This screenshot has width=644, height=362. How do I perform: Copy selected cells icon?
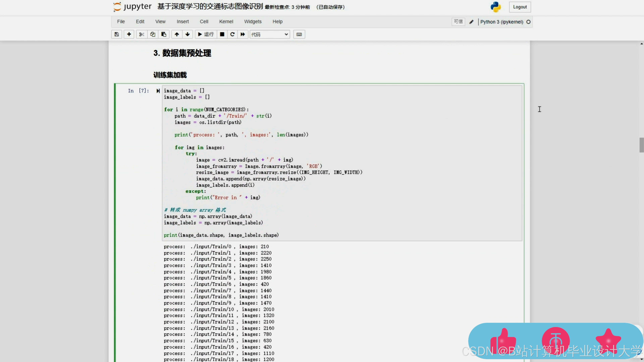(x=152, y=34)
